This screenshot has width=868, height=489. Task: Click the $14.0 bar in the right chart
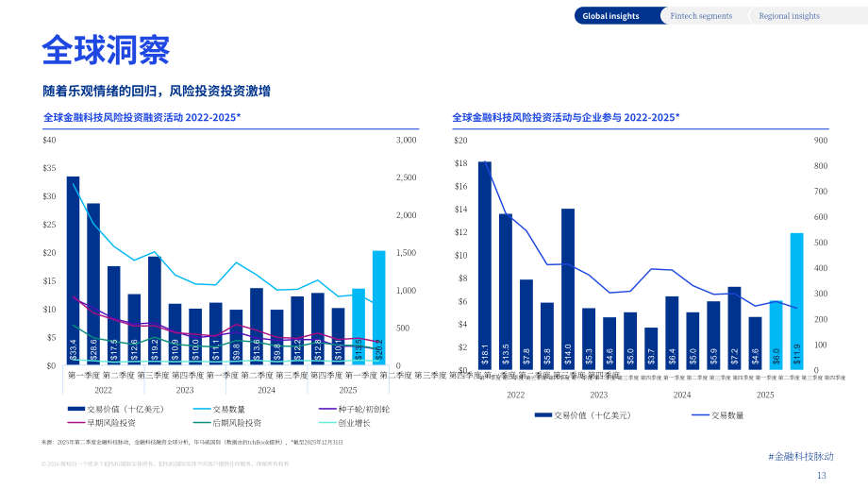pyautogui.click(x=568, y=289)
